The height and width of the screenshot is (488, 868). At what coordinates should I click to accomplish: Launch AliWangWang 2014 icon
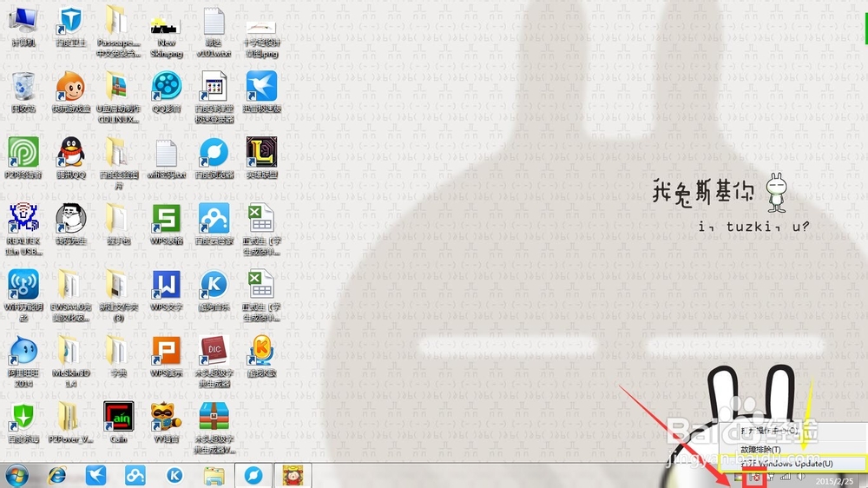23,361
